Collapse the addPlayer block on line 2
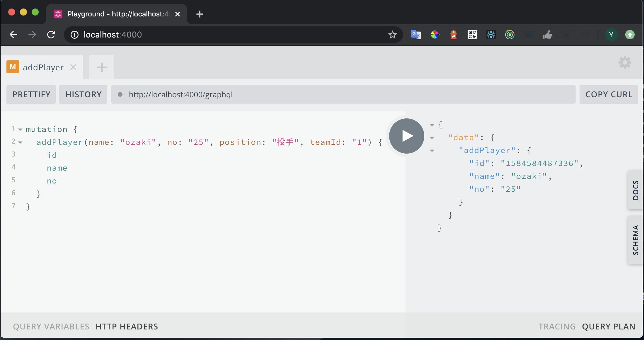The width and height of the screenshot is (644, 340). [20, 142]
